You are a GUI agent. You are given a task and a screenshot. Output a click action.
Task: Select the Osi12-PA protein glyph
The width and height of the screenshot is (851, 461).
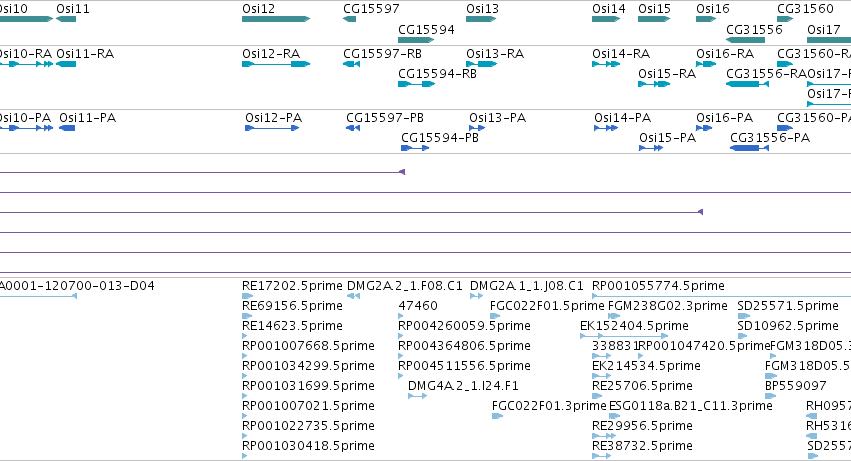pos(272,128)
